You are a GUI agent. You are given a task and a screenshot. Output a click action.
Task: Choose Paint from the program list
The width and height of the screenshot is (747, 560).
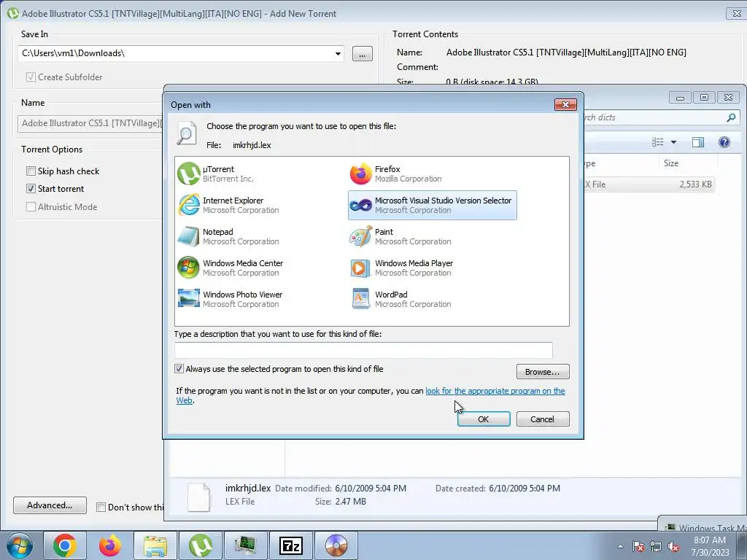point(400,237)
